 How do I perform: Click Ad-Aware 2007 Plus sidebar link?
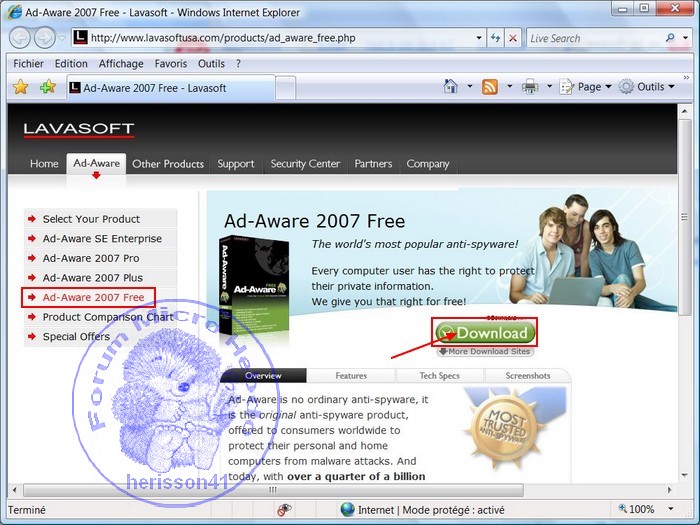(x=100, y=278)
